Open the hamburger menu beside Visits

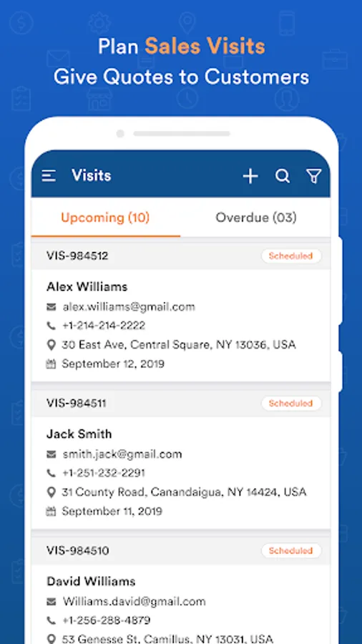tap(49, 176)
